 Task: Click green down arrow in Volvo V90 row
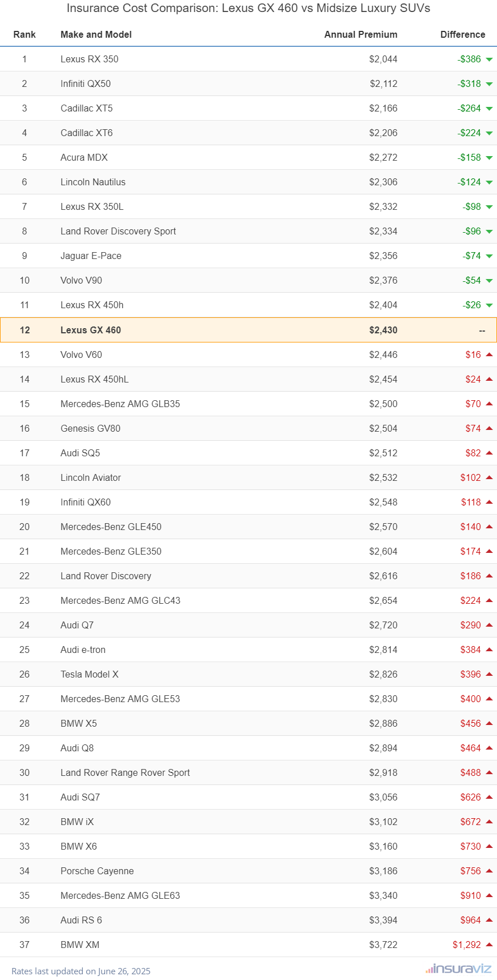point(489,281)
